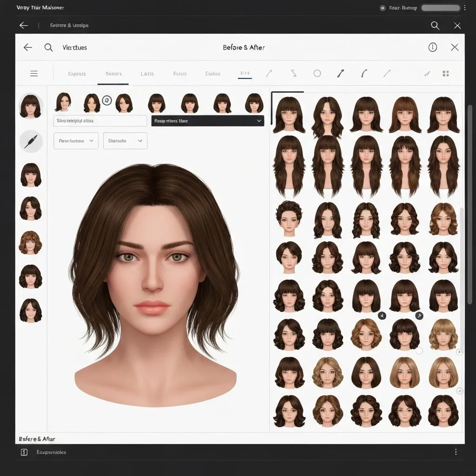Select the search magnifier icon near Before & After
The image size is (476, 476).
(48, 47)
